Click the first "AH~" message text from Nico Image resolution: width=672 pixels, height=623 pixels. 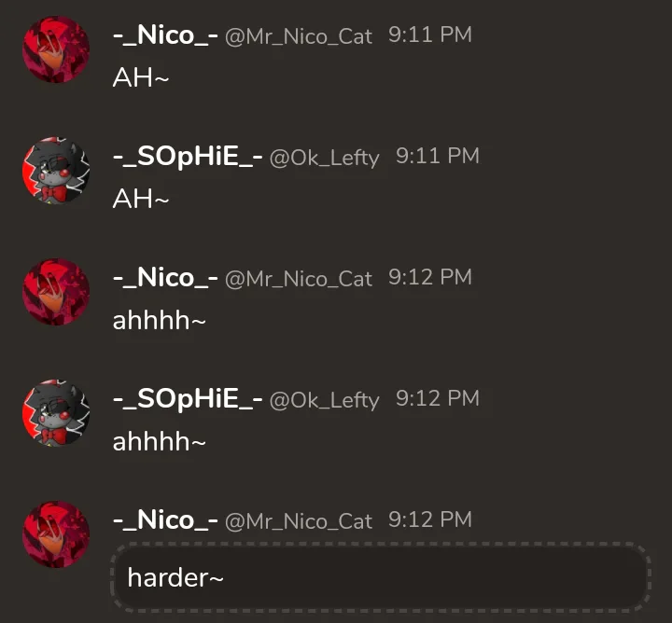[141, 78]
